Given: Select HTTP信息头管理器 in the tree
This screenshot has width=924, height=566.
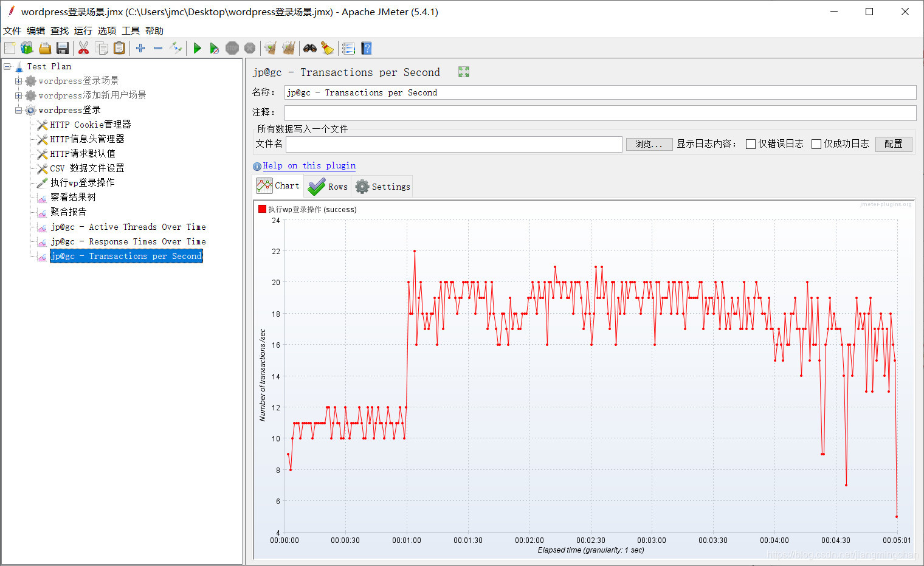Looking at the screenshot, I should point(87,139).
